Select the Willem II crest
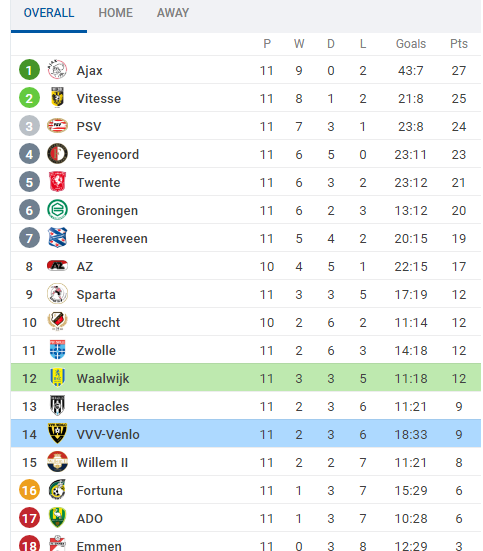 tap(57, 462)
